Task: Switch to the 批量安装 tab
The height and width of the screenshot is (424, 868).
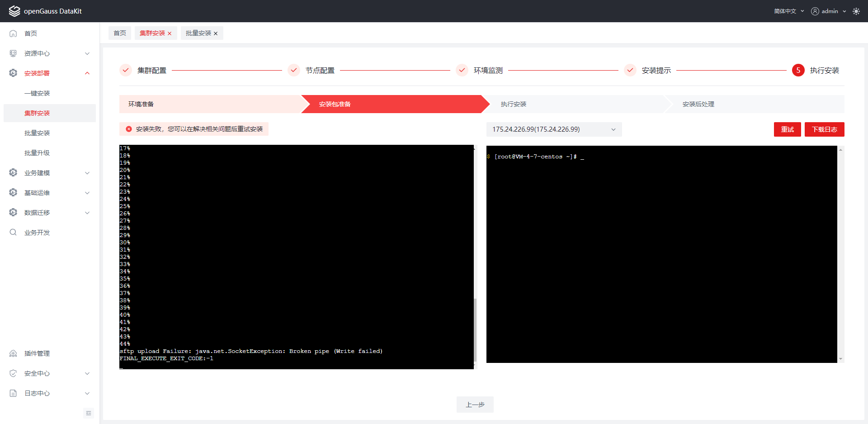Action: (198, 33)
